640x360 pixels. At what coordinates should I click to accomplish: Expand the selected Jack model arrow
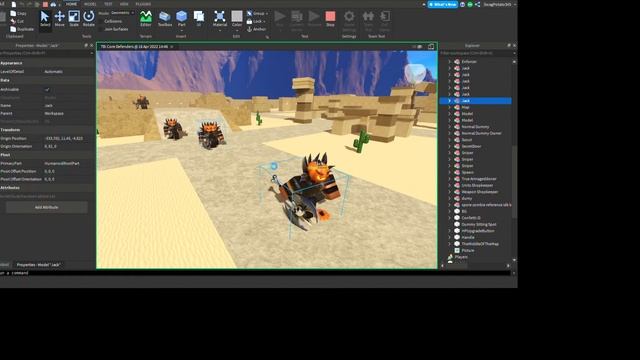449,100
